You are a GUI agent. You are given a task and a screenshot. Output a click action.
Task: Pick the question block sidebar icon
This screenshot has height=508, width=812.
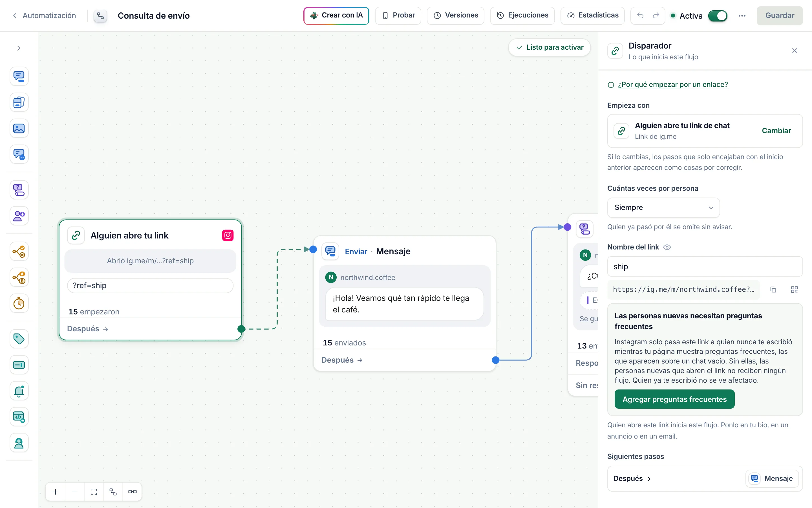pos(19,190)
